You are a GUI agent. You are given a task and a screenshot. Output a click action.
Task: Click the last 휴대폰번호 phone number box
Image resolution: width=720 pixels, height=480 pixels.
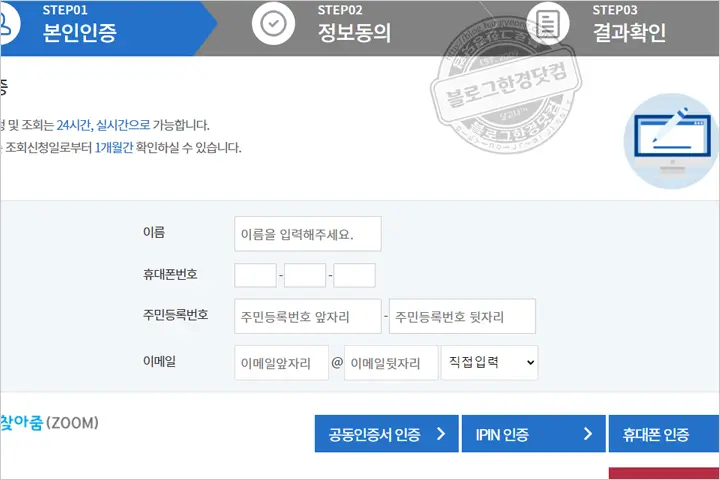click(x=354, y=276)
